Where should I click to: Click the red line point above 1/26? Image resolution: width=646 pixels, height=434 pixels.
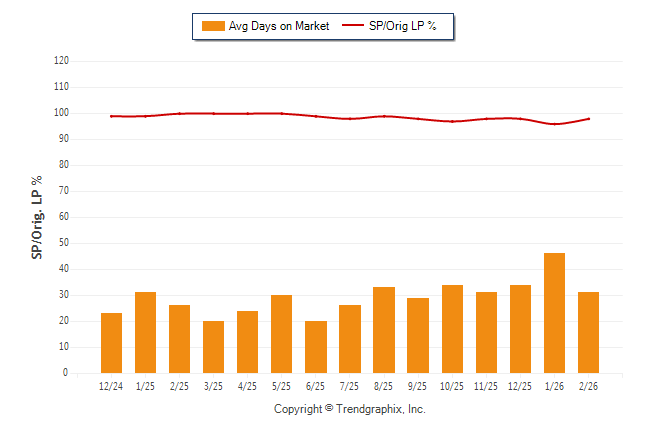pyautogui.click(x=554, y=124)
